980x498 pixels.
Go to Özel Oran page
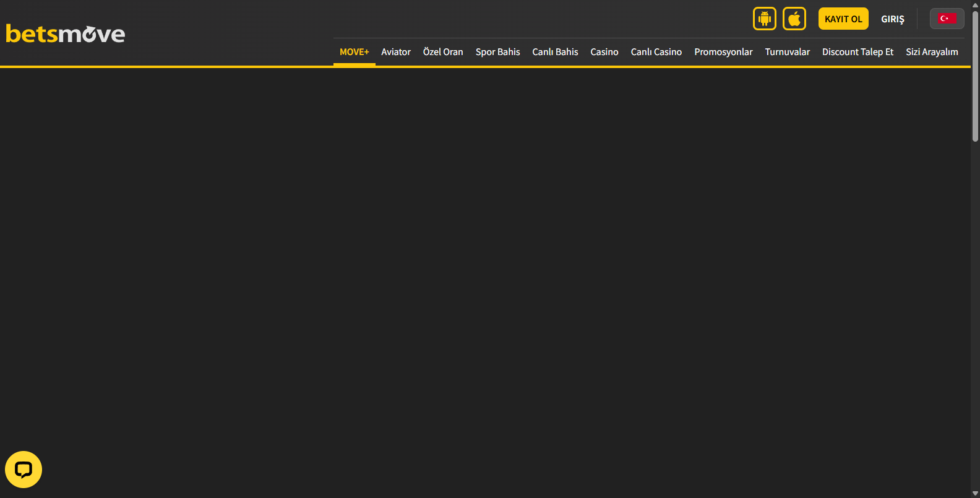click(443, 52)
